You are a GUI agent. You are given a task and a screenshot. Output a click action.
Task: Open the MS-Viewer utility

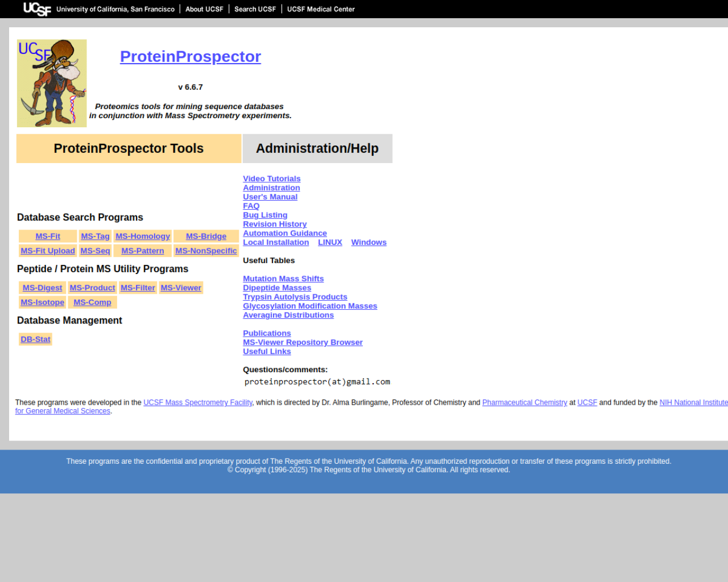pyautogui.click(x=181, y=288)
